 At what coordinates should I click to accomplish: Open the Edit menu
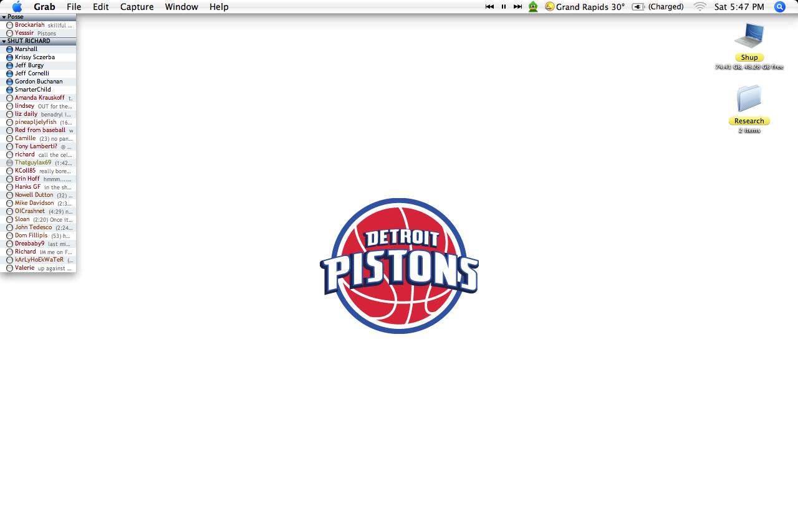(100, 7)
